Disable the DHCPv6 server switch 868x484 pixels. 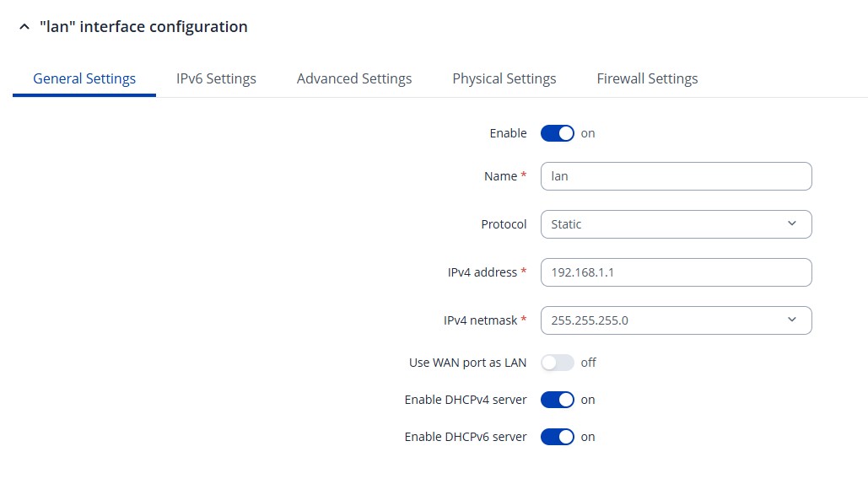(x=557, y=437)
